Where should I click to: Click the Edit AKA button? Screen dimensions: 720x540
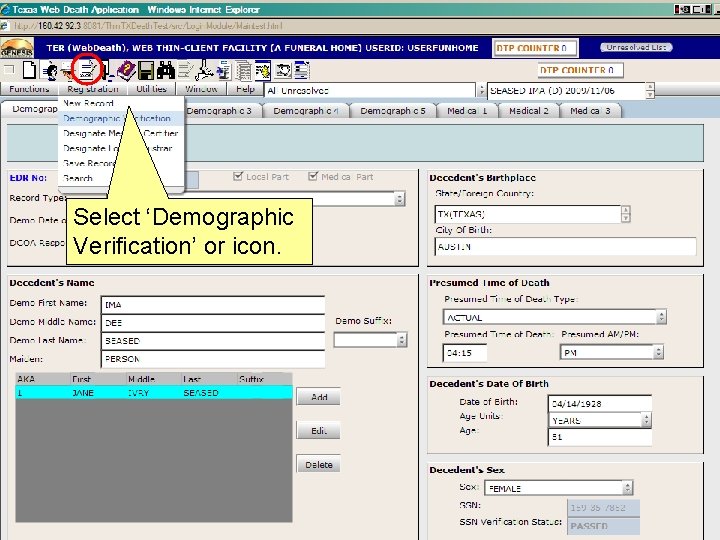tap(319, 431)
